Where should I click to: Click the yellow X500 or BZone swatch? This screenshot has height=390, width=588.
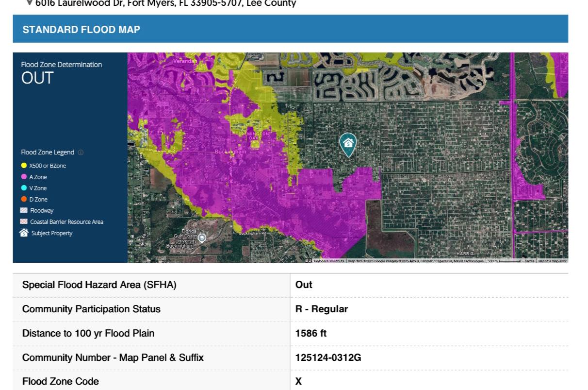pyautogui.click(x=24, y=166)
